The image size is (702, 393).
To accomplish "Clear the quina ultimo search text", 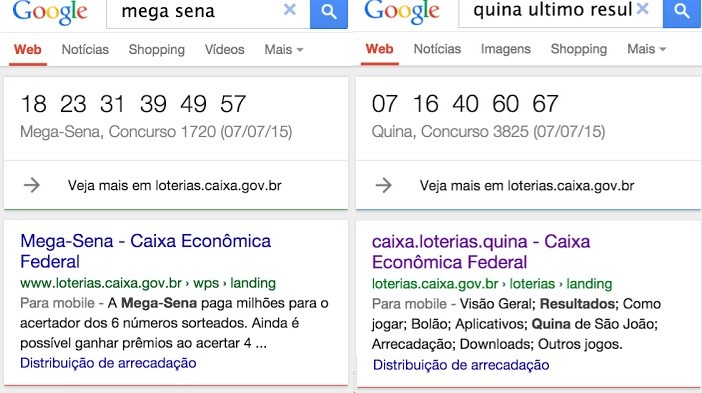I will pyautogui.click(x=642, y=8).
